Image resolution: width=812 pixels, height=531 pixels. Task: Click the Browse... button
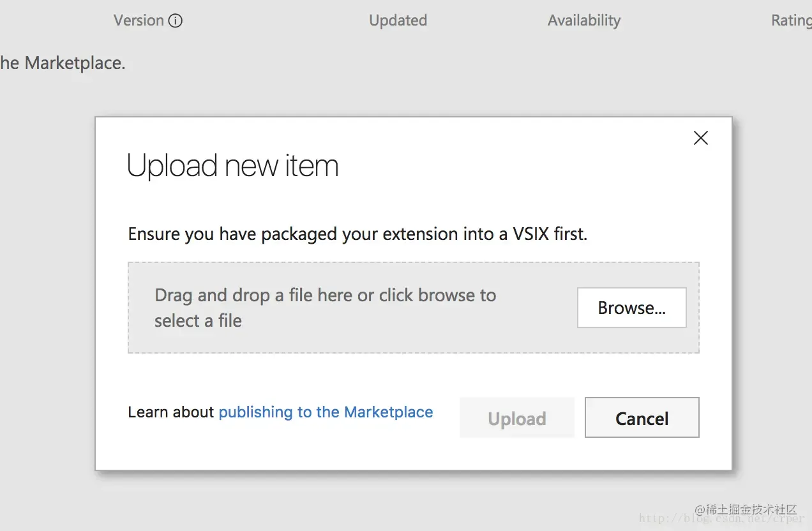pos(631,308)
